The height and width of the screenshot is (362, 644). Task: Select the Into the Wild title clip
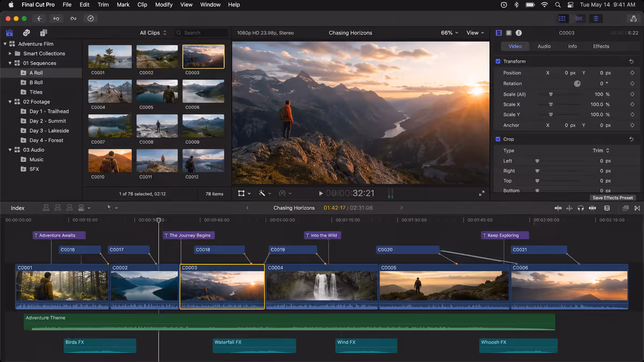pyautogui.click(x=323, y=235)
